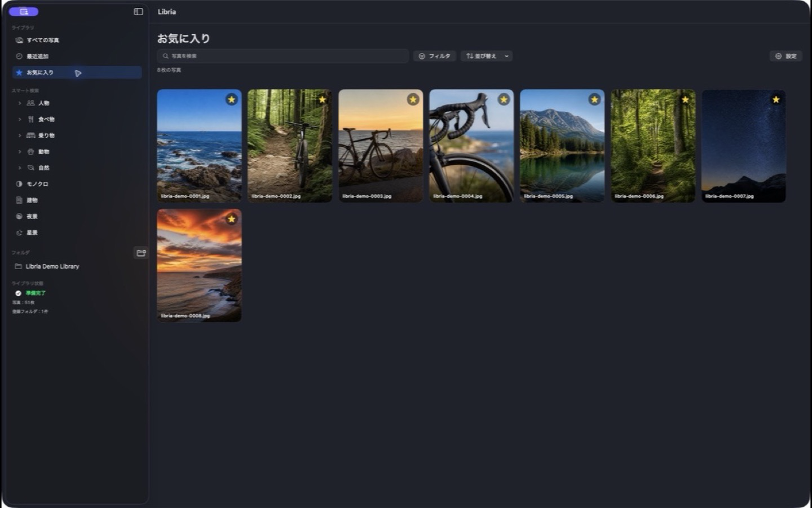Click the 8枚の写真 count label

point(169,71)
